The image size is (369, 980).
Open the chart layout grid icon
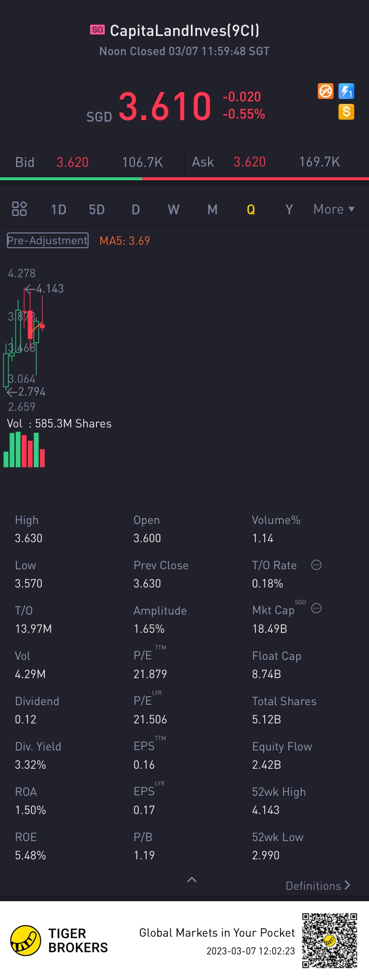pyautogui.click(x=19, y=209)
